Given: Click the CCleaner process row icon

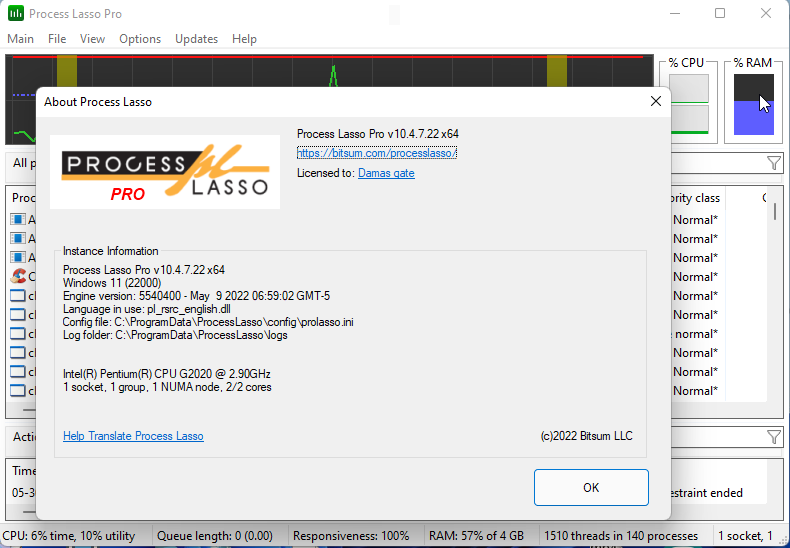Looking at the screenshot, I should (18, 277).
